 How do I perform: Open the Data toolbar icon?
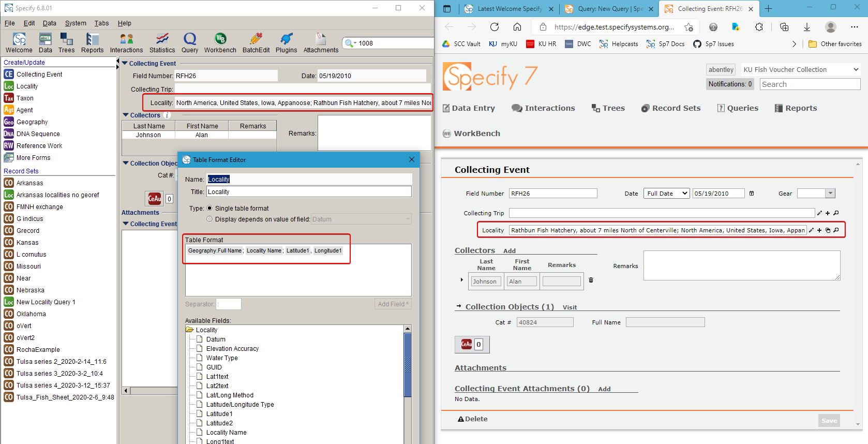[46, 42]
